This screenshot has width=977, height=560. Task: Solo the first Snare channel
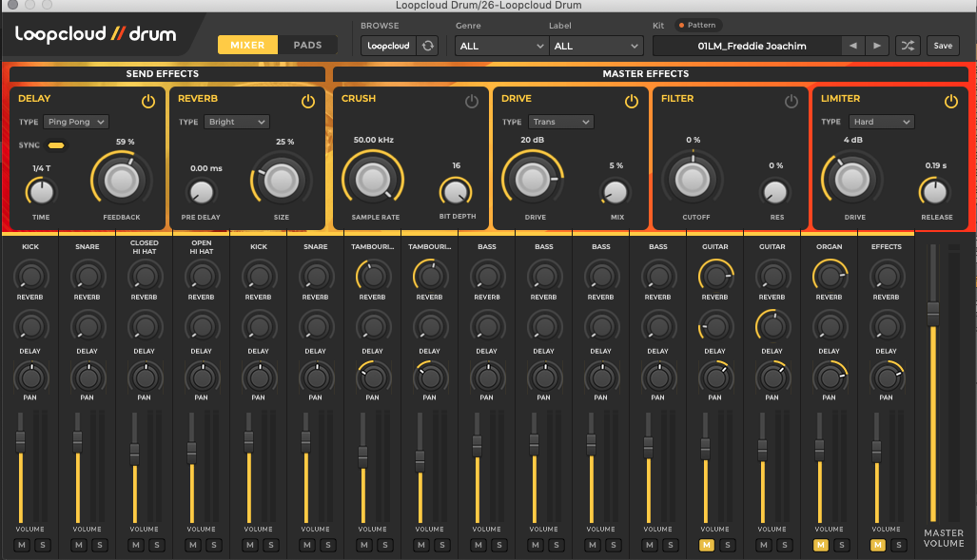click(x=100, y=545)
